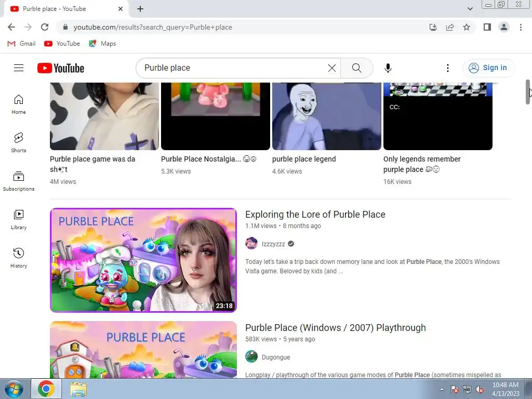Open the Playthrough video thumbnail
The image size is (532, 399).
click(x=143, y=350)
